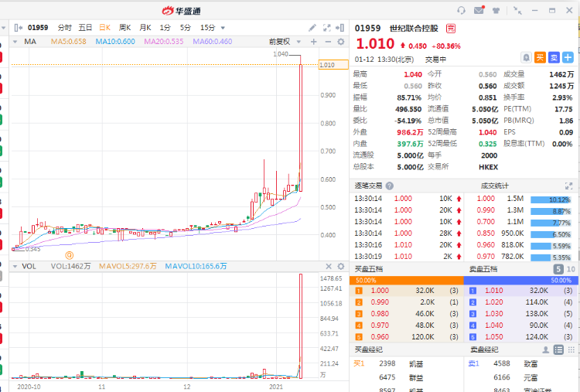
Task: Close the VOL indicator panel
Action: point(329,266)
